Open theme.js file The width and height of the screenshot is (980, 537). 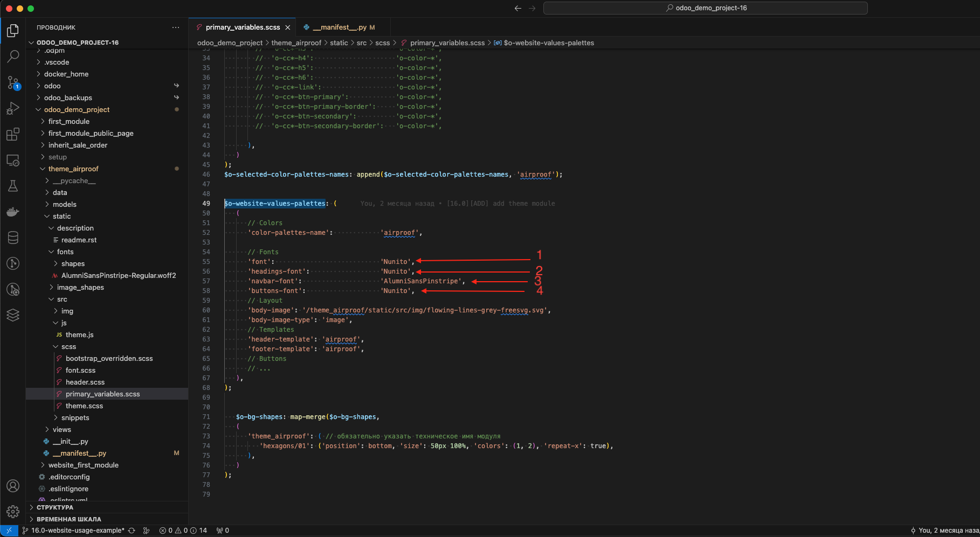click(x=107, y=335)
